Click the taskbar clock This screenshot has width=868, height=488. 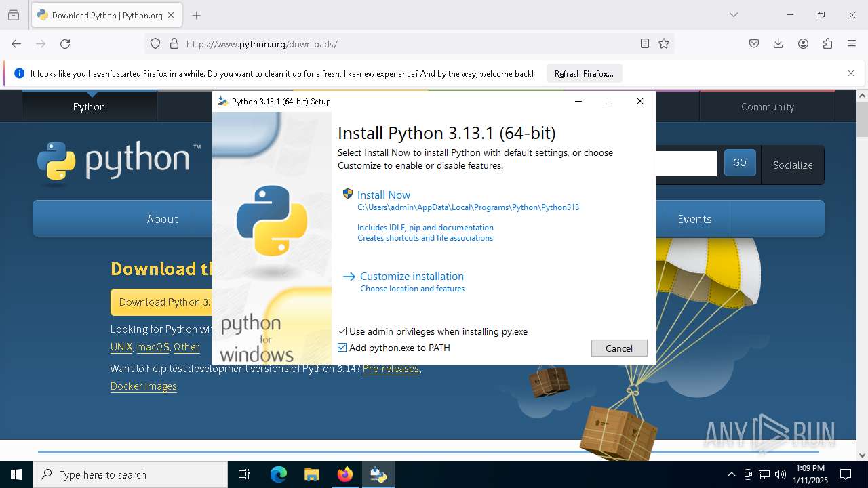(810, 474)
